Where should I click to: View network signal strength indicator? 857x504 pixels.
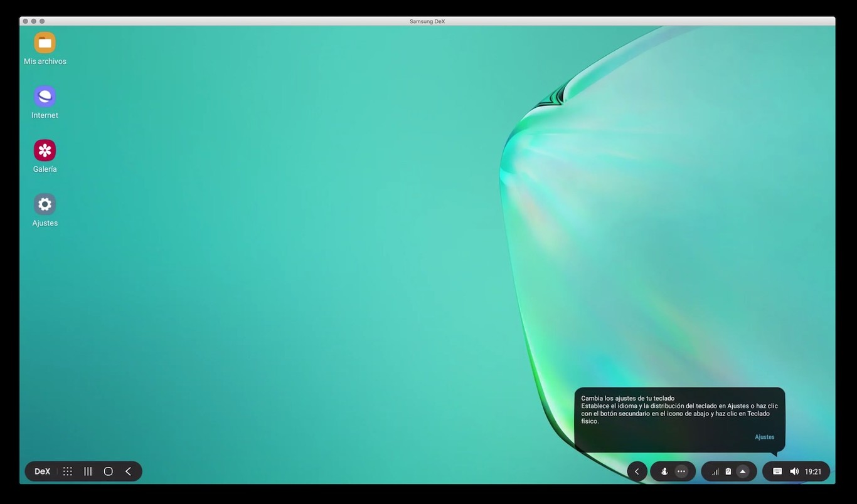pyautogui.click(x=714, y=471)
